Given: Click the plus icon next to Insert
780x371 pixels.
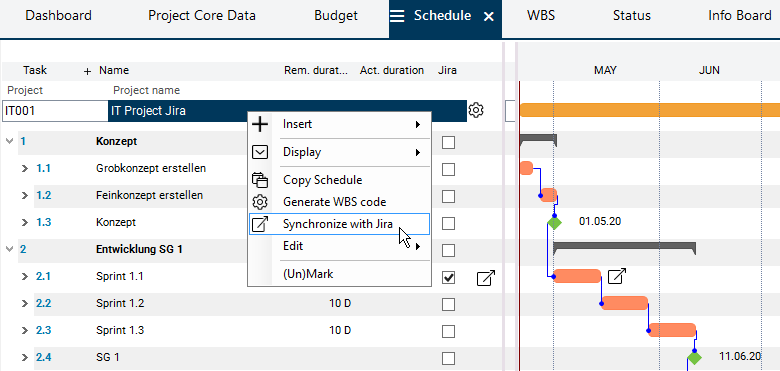Looking at the screenshot, I should [260, 124].
